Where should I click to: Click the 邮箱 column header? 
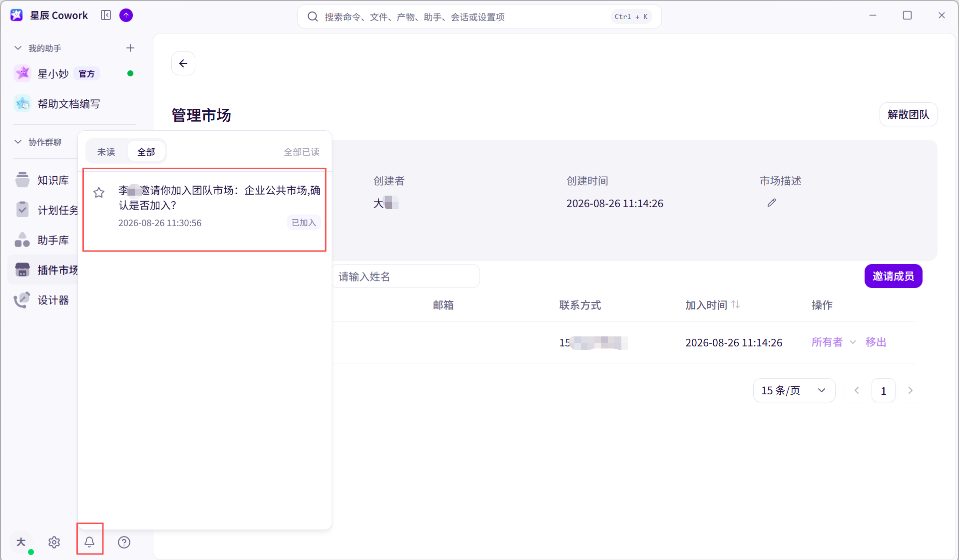pyautogui.click(x=443, y=305)
